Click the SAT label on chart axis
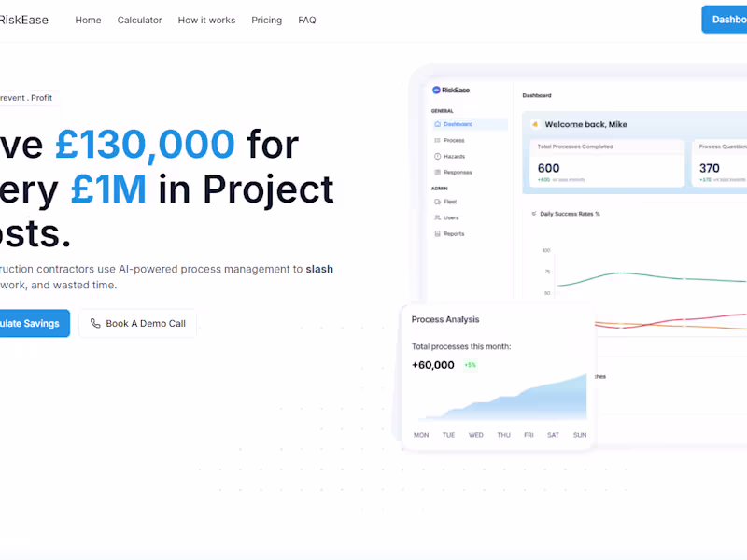The height and width of the screenshot is (560, 747). [x=553, y=435]
